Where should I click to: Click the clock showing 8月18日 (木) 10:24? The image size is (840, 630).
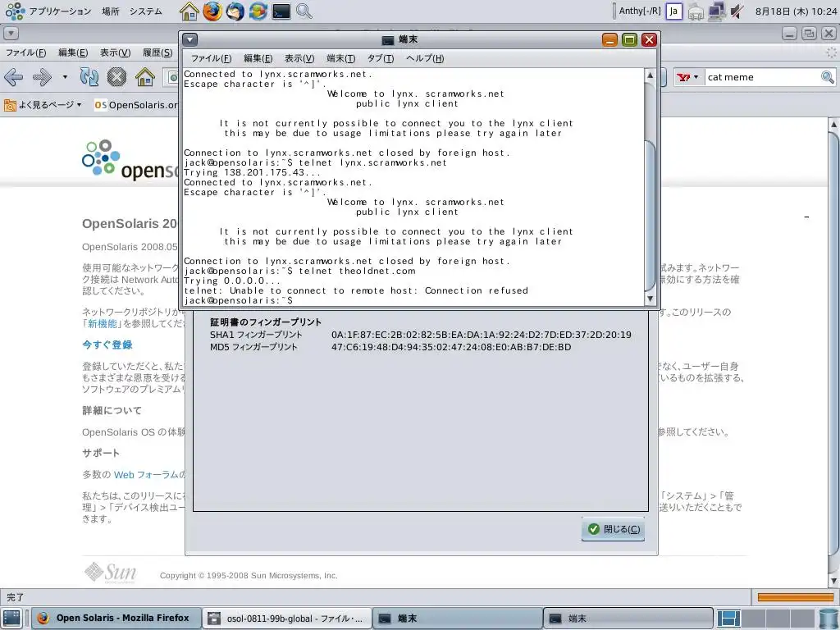point(796,11)
